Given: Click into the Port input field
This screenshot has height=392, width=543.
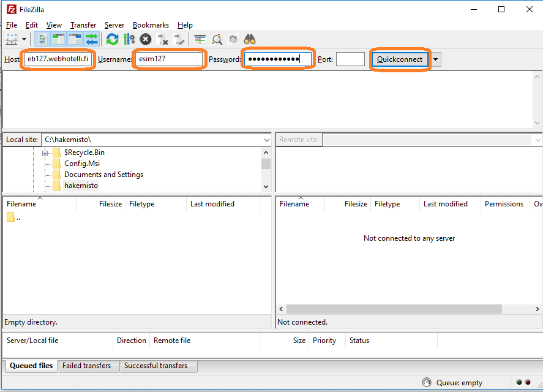Looking at the screenshot, I should tap(350, 59).
